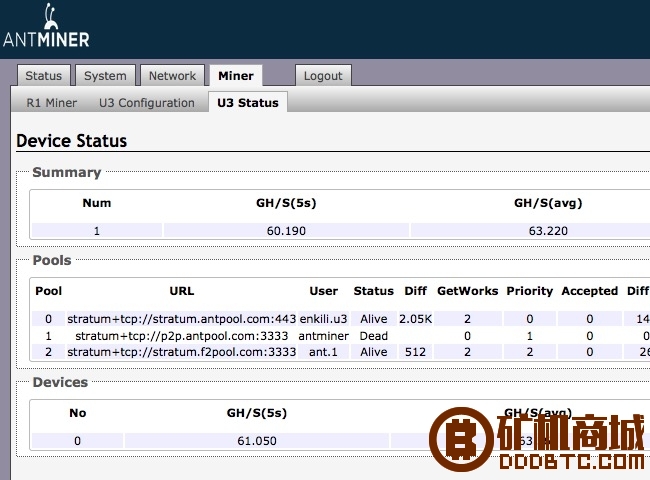
Task: Click the Alive status of the f2pool row
Action: point(374,352)
